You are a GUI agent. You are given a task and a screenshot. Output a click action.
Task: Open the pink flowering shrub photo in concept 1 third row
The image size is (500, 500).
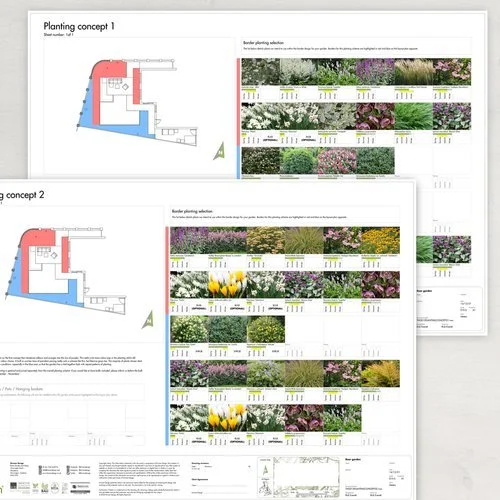(337, 160)
